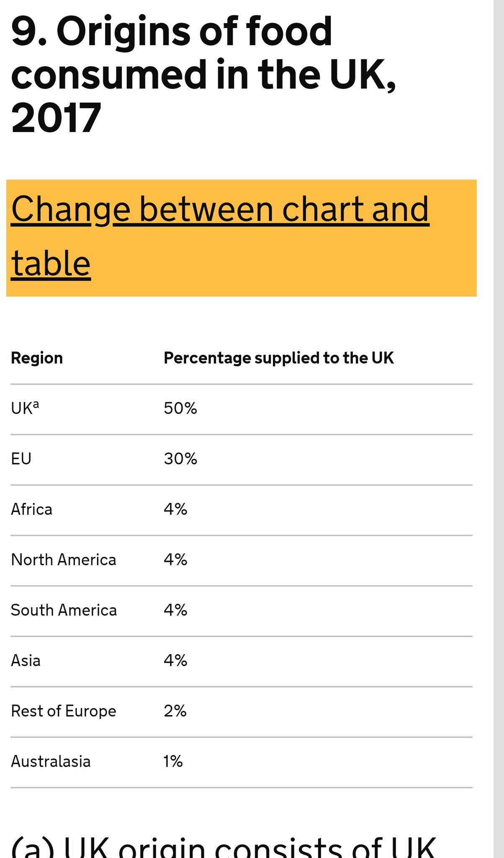Select the 'Percentage supplied to the UK' header
Screen dimensions: 504x858
tap(279, 358)
